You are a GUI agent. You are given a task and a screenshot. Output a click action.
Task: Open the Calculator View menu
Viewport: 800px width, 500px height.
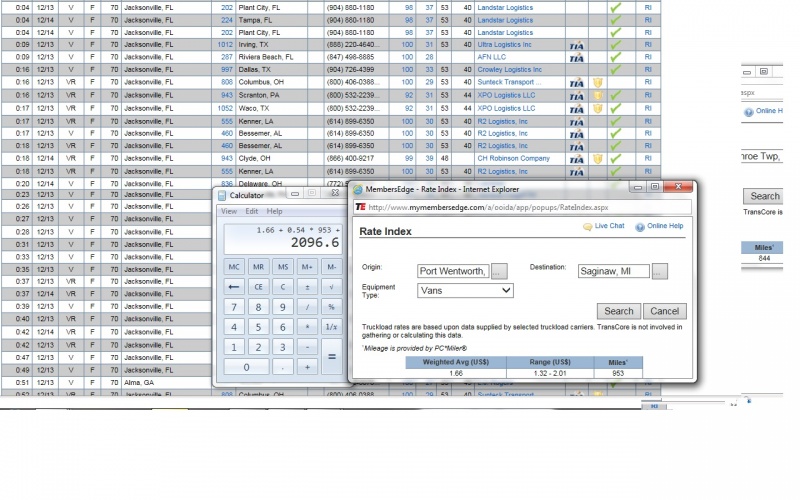pos(229,211)
